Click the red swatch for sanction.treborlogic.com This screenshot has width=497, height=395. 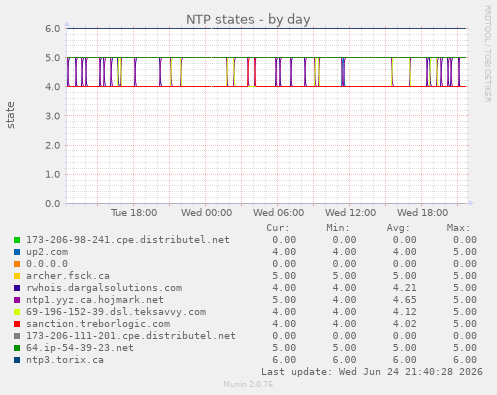(x=17, y=324)
